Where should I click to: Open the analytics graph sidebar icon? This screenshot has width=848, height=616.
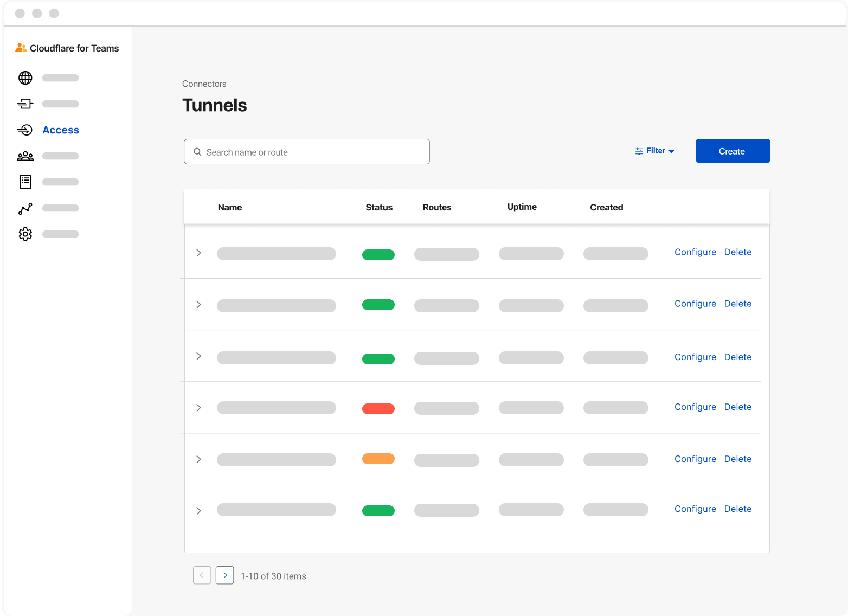25,208
